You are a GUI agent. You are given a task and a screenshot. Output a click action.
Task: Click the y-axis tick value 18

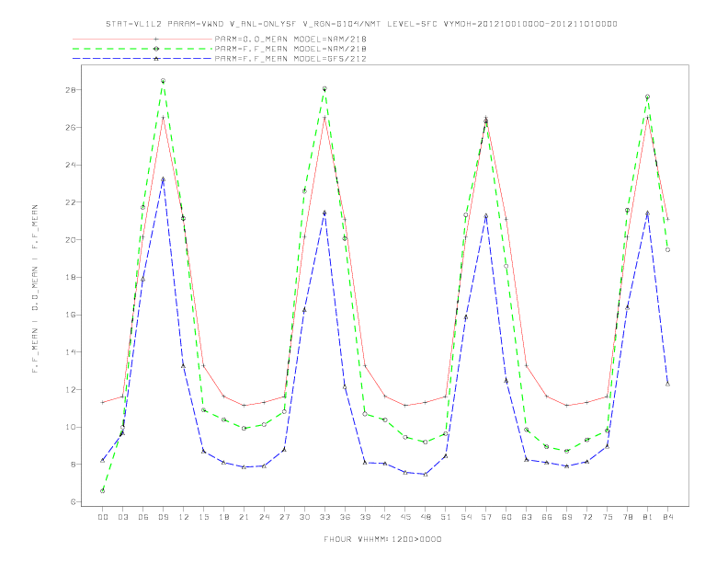tap(70, 277)
